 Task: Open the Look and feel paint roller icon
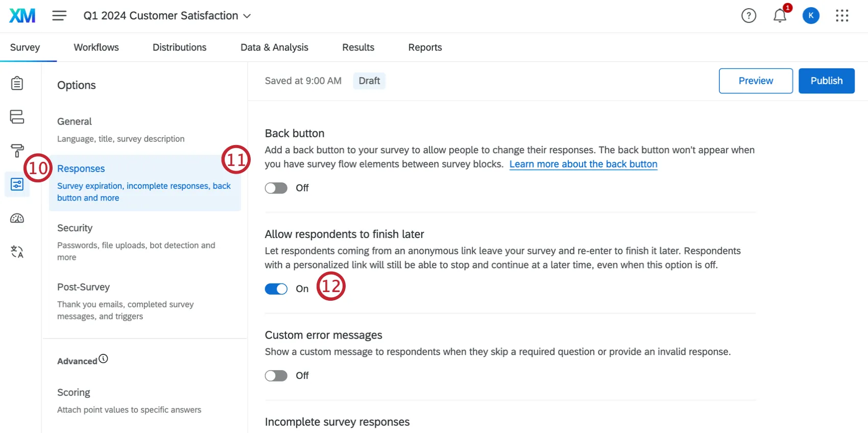pos(17,151)
